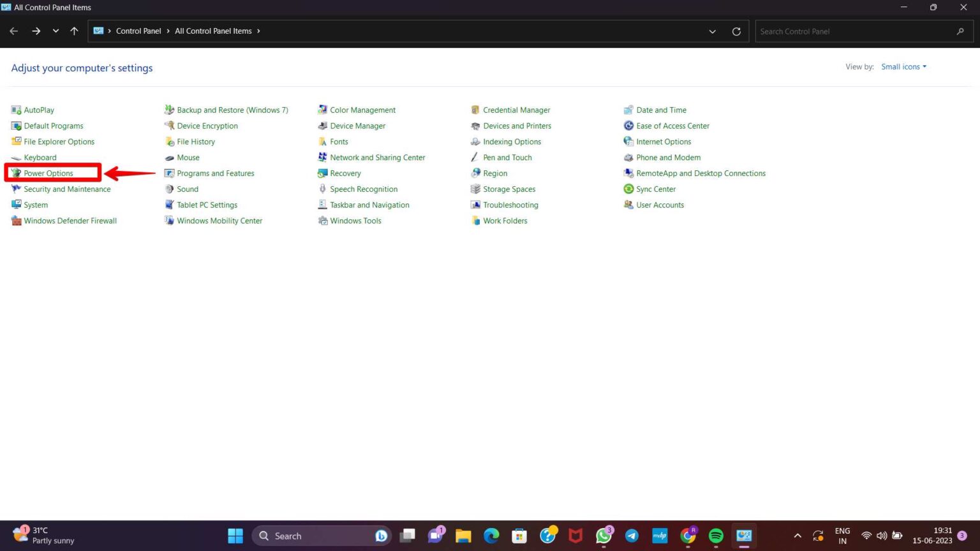Expand the hidden icons tray chevron
The width and height of the screenshot is (980, 551).
[x=797, y=536]
